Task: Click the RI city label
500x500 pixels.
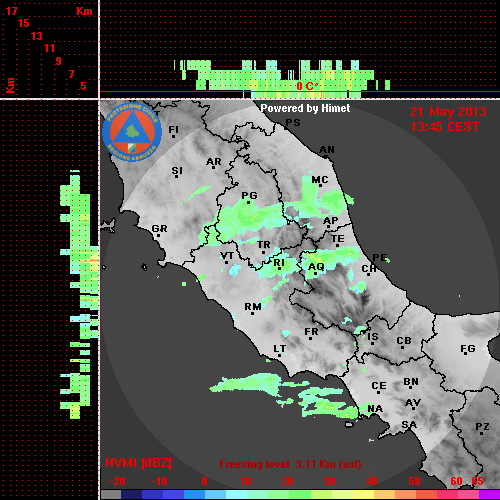Action: point(279,263)
